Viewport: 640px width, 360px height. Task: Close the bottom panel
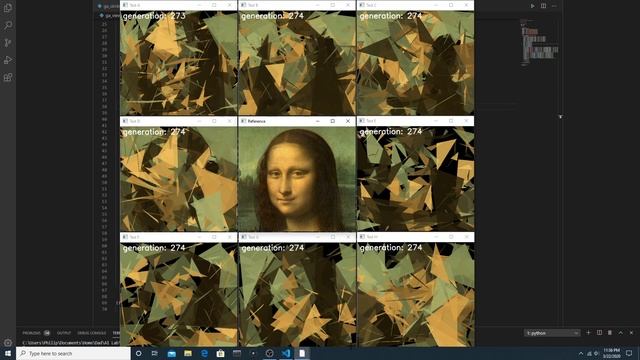(x=631, y=333)
